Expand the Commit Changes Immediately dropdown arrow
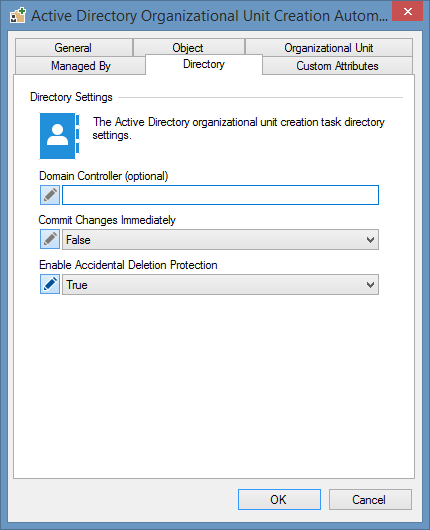 tap(370, 240)
